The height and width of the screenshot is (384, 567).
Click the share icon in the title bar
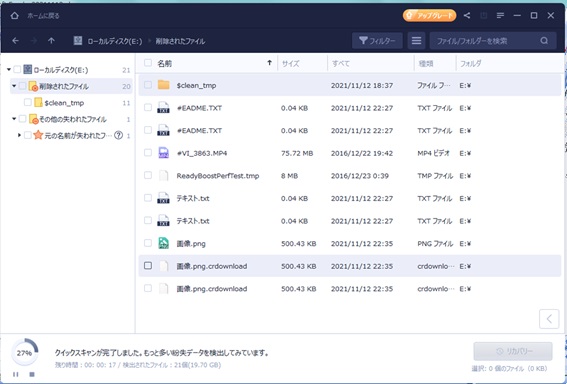tap(467, 16)
